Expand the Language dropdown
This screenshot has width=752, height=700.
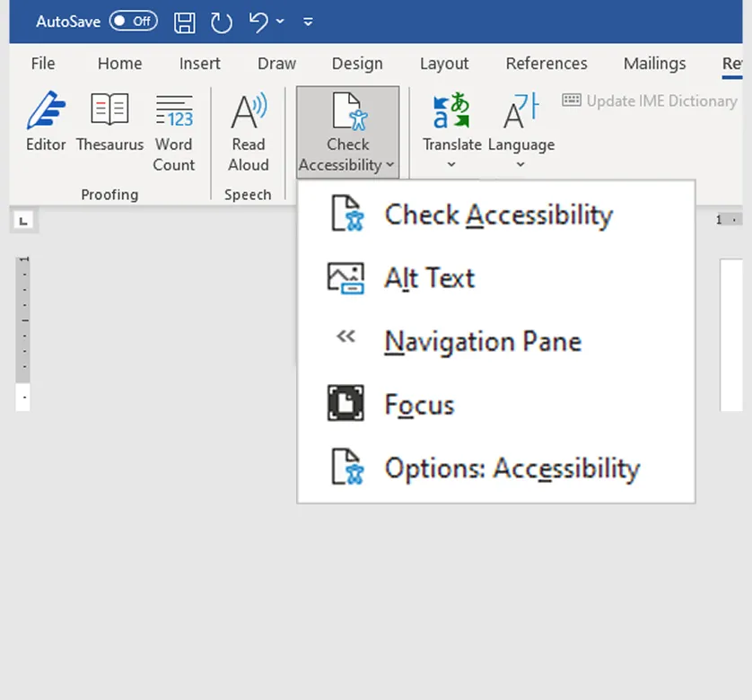(520, 164)
